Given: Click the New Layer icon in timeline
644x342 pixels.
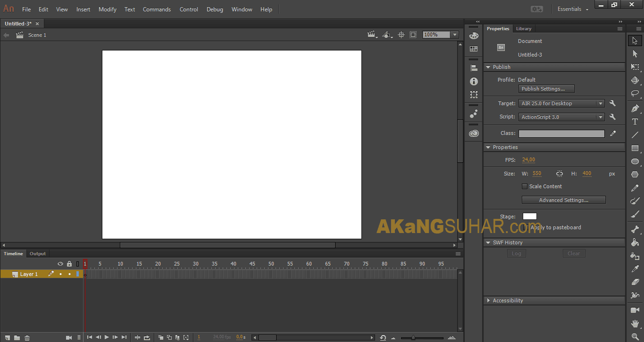Looking at the screenshot, I should [7, 337].
